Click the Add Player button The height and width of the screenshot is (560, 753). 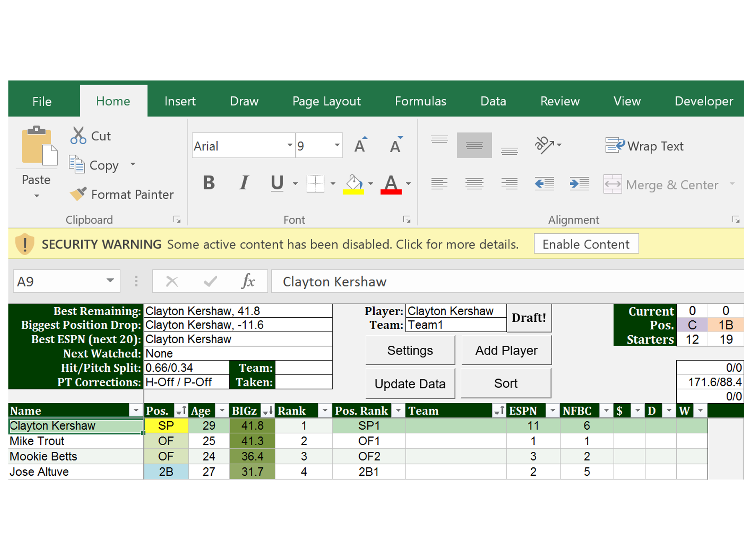(x=506, y=350)
